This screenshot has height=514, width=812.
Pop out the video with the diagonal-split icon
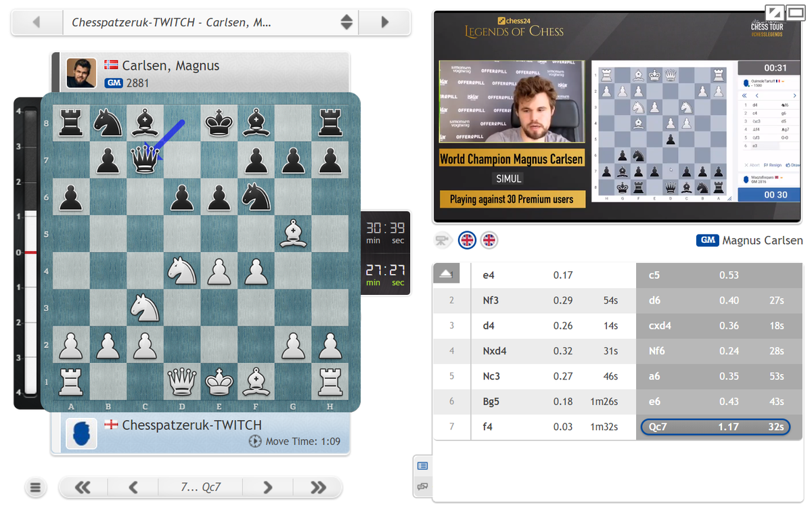point(773,12)
